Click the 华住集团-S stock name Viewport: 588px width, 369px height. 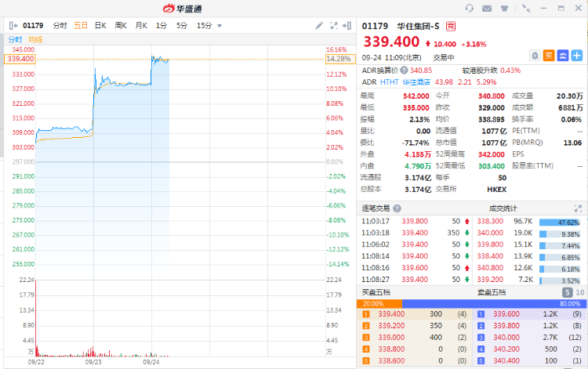418,26
